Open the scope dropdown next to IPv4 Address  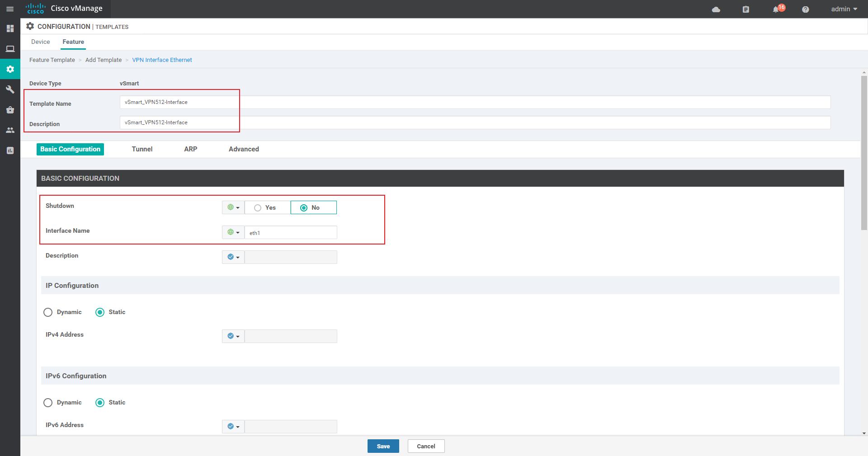click(x=233, y=336)
